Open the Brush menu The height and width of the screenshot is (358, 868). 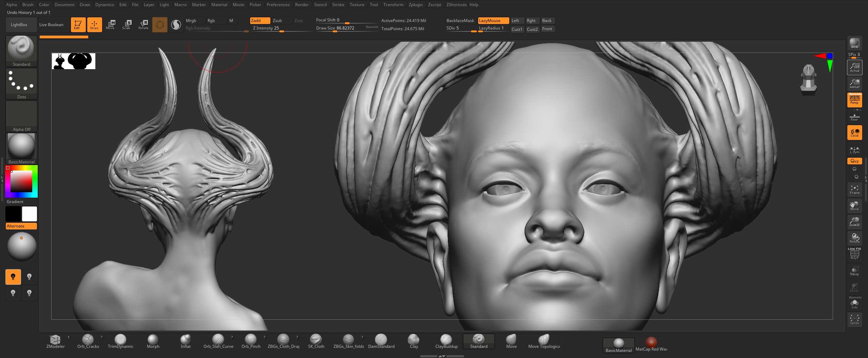[x=28, y=4]
